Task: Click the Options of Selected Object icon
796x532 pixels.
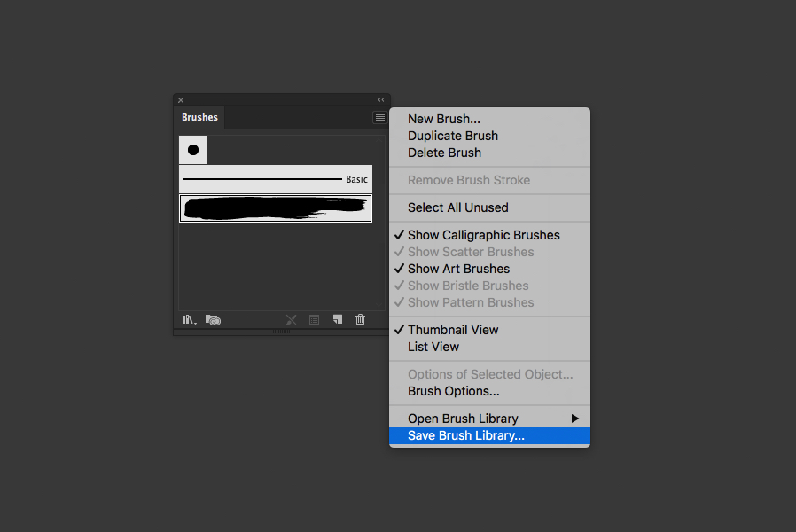Action: tap(314, 319)
